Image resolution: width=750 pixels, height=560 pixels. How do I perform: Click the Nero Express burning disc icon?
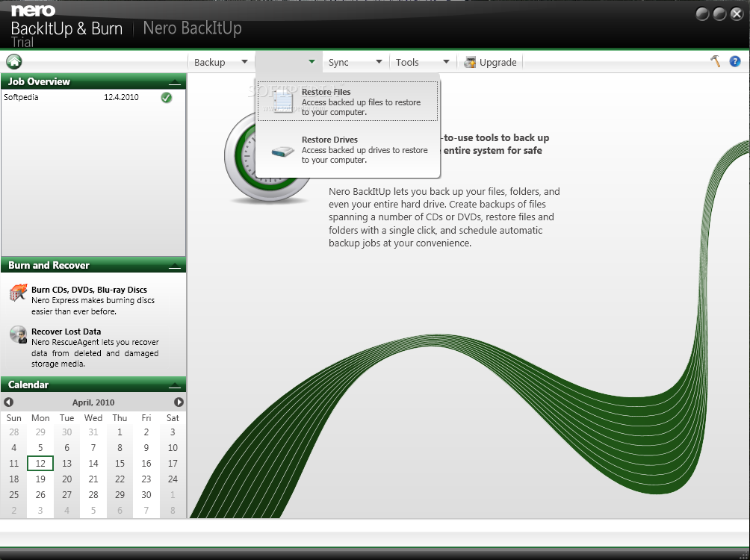(18, 292)
